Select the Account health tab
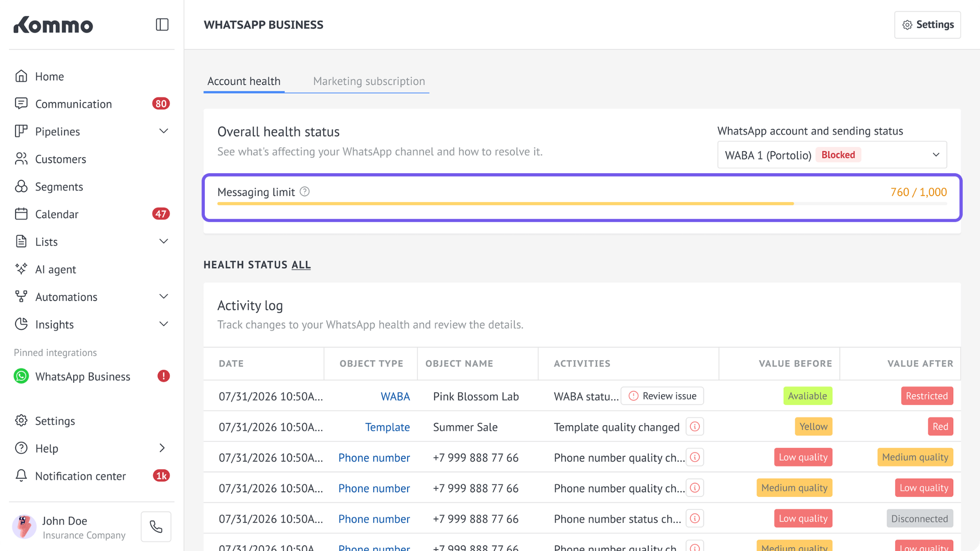The image size is (980, 551). click(x=244, y=81)
